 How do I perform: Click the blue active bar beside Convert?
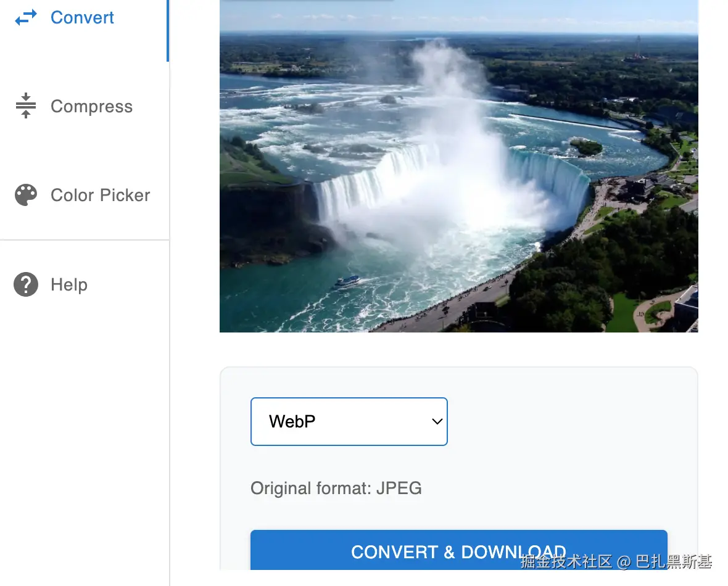click(168, 31)
